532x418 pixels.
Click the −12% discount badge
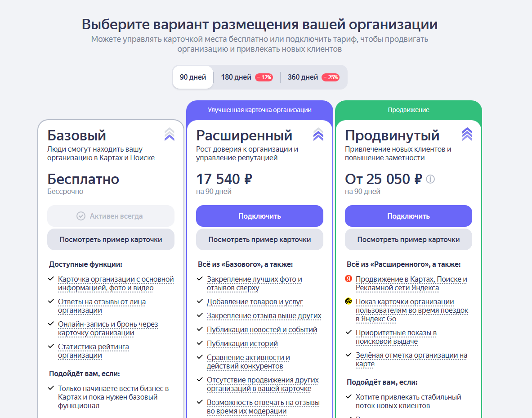point(264,77)
